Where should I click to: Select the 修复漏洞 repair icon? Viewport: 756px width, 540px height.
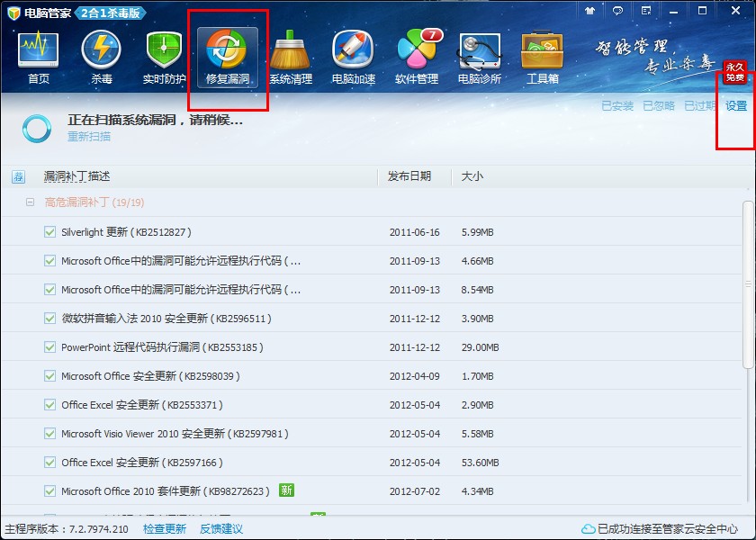coord(227,58)
